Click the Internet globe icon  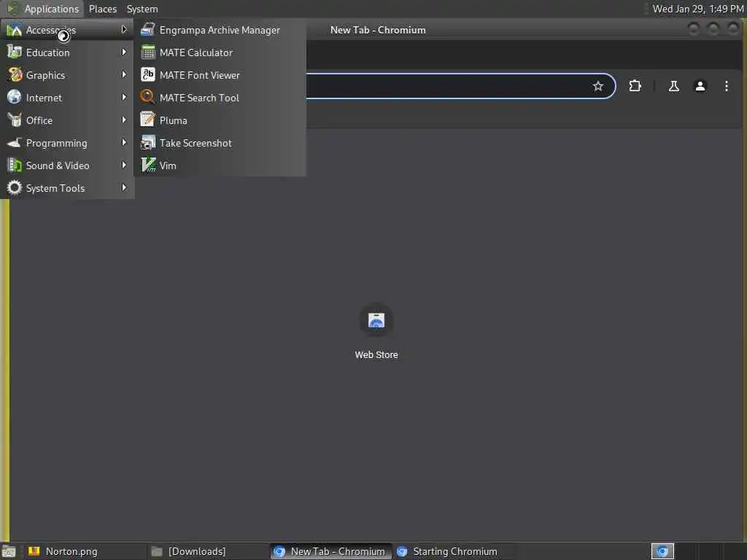coord(15,97)
